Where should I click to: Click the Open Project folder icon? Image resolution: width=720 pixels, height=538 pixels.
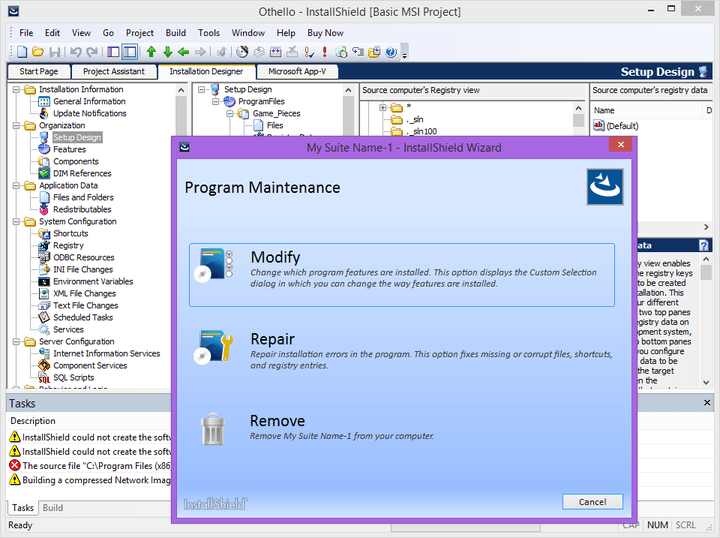[38, 52]
